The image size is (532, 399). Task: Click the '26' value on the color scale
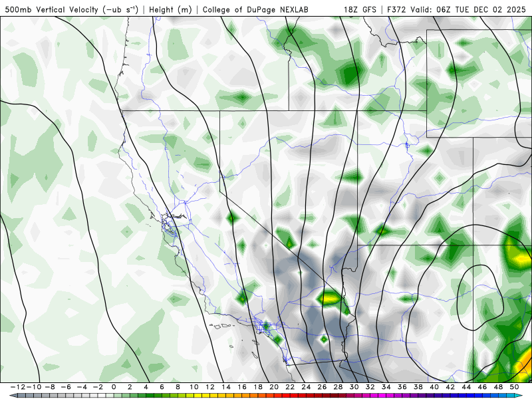tap(322, 387)
